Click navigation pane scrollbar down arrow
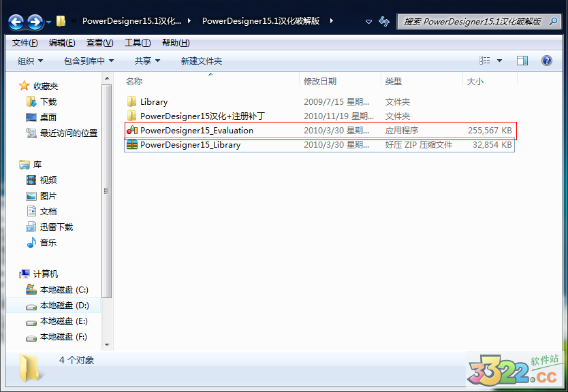The image size is (568, 392). [107, 345]
